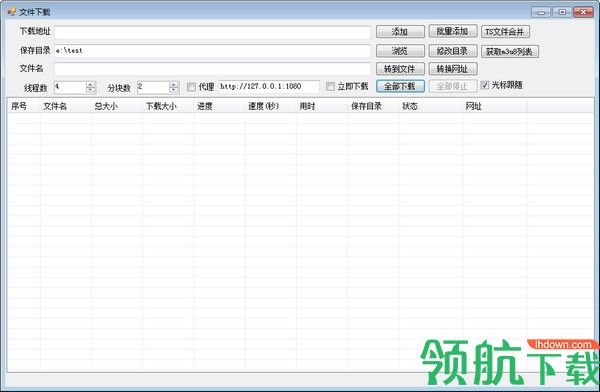Screen dimensions: 600x392
Task: Click the 分块数 value field
Action: click(x=153, y=87)
